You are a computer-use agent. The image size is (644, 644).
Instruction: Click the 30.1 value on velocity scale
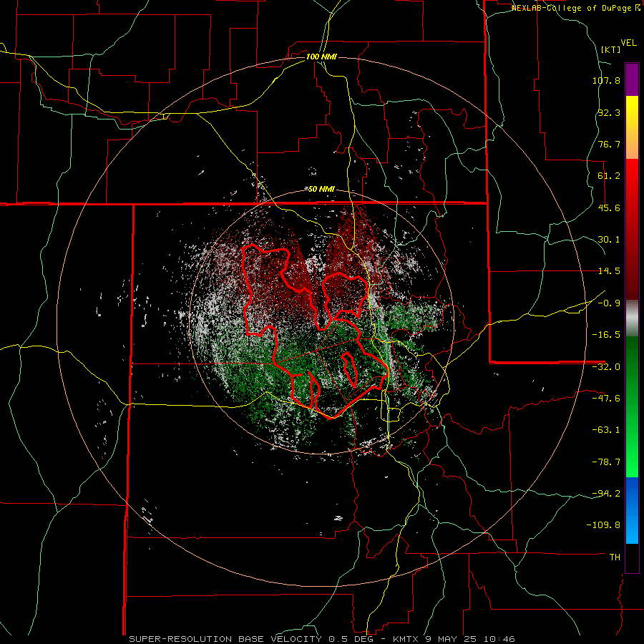click(609, 240)
